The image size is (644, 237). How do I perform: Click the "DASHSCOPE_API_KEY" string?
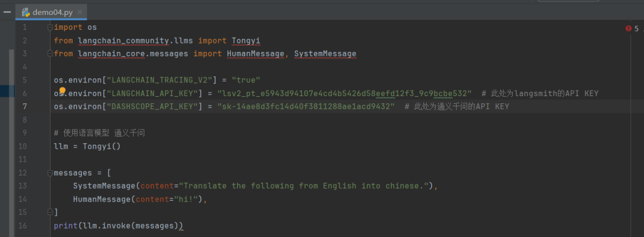(x=152, y=107)
